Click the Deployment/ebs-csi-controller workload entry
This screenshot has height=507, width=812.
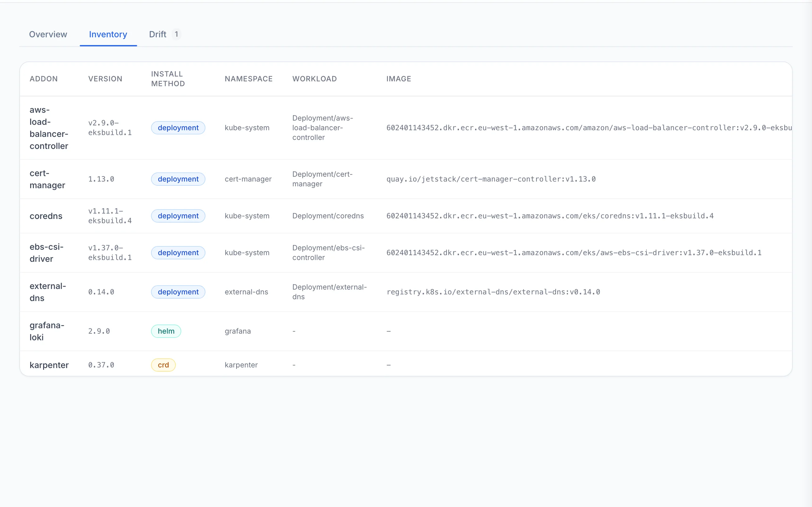pos(329,253)
